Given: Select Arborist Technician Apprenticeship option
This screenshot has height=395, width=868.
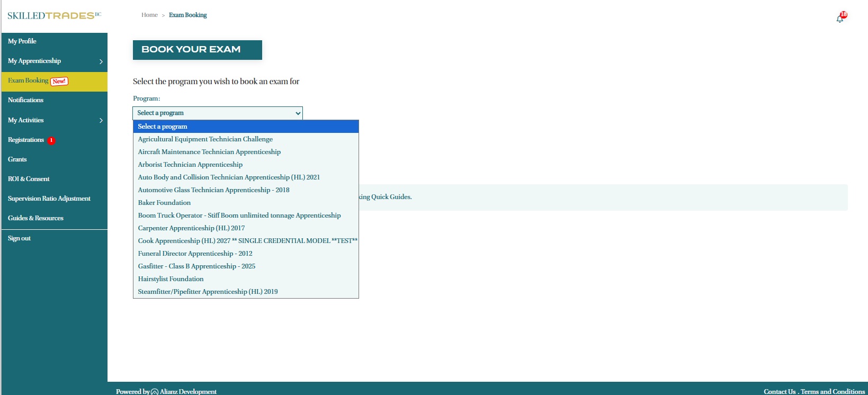Looking at the screenshot, I should pos(190,165).
